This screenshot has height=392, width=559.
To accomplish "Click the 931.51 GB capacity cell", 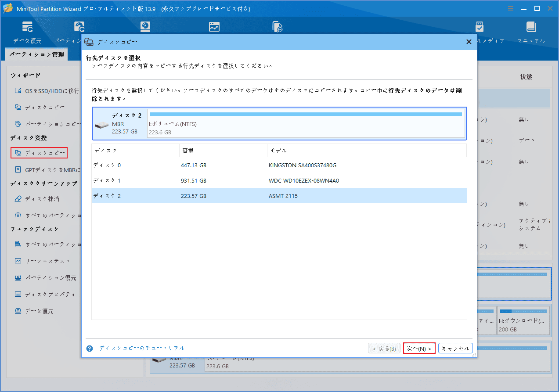I will pos(194,180).
